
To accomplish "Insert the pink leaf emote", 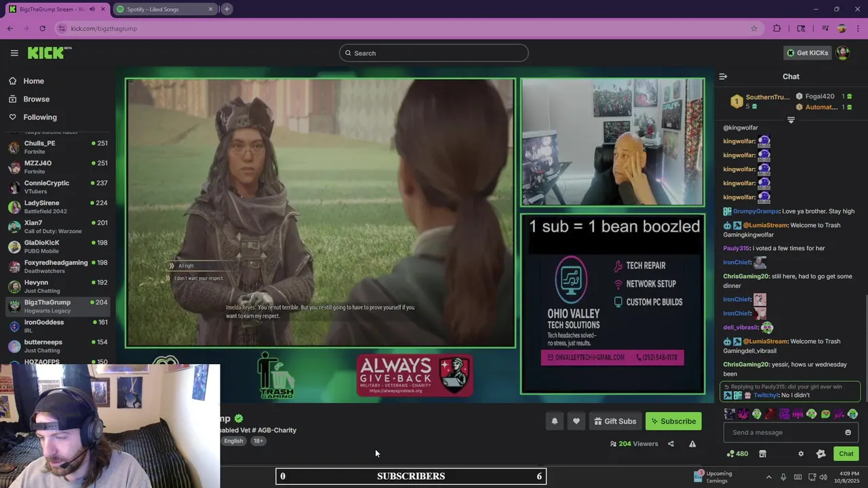I will click(x=743, y=414).
